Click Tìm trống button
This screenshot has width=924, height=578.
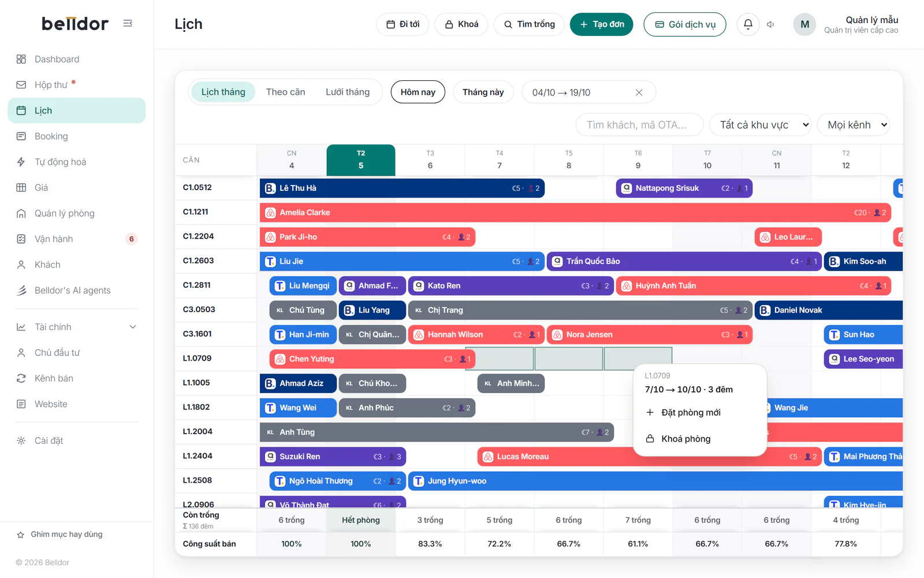point(529,24)
